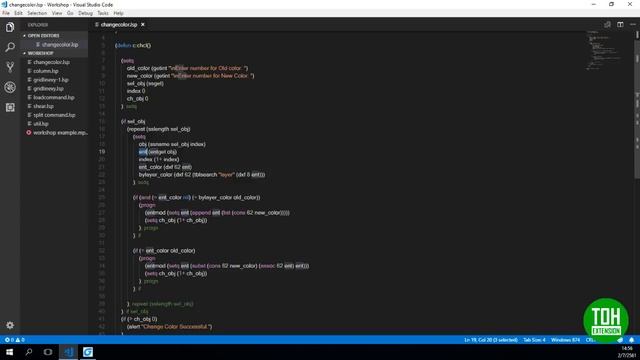Open the notifications bell in status bar
This screenshot has width=640, height=360.
tap(631, 340)
